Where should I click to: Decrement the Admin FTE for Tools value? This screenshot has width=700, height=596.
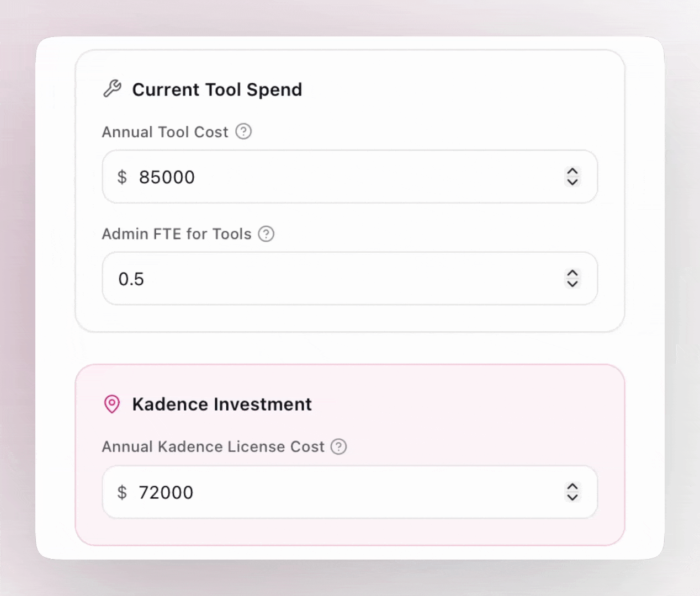coord(572,284)
